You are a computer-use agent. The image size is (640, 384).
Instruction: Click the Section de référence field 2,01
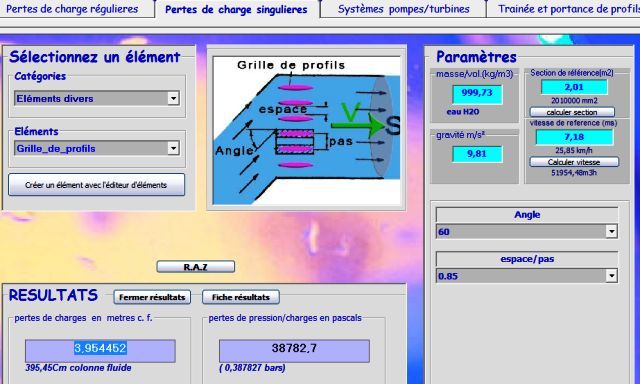[x=574, y=87]
